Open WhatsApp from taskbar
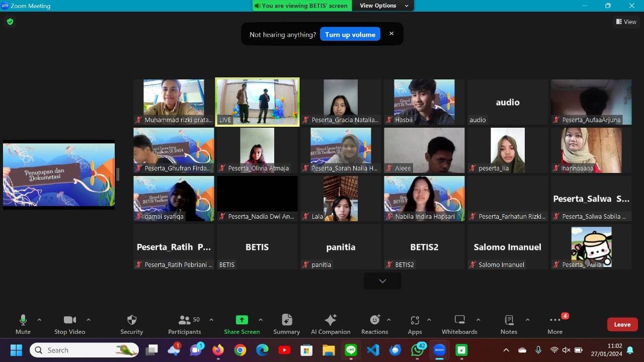Image resolution: width=644 pixels, height=362 pixels. point(418,350)
